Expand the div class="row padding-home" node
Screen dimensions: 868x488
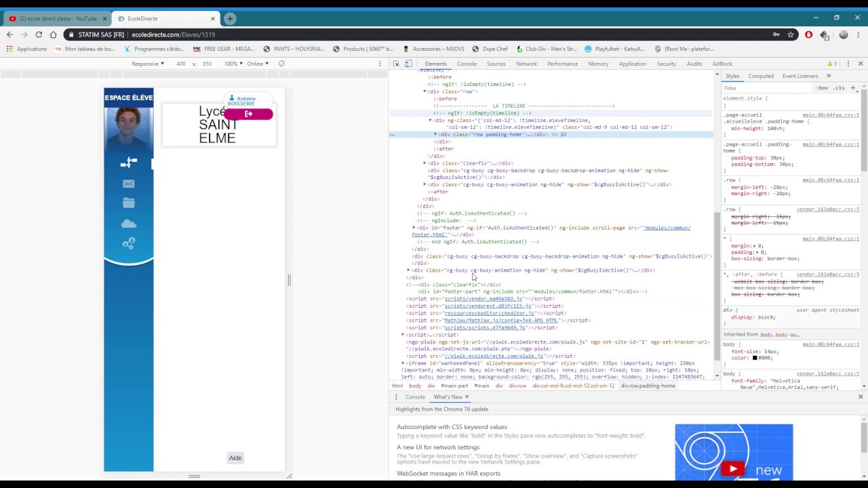435,134
